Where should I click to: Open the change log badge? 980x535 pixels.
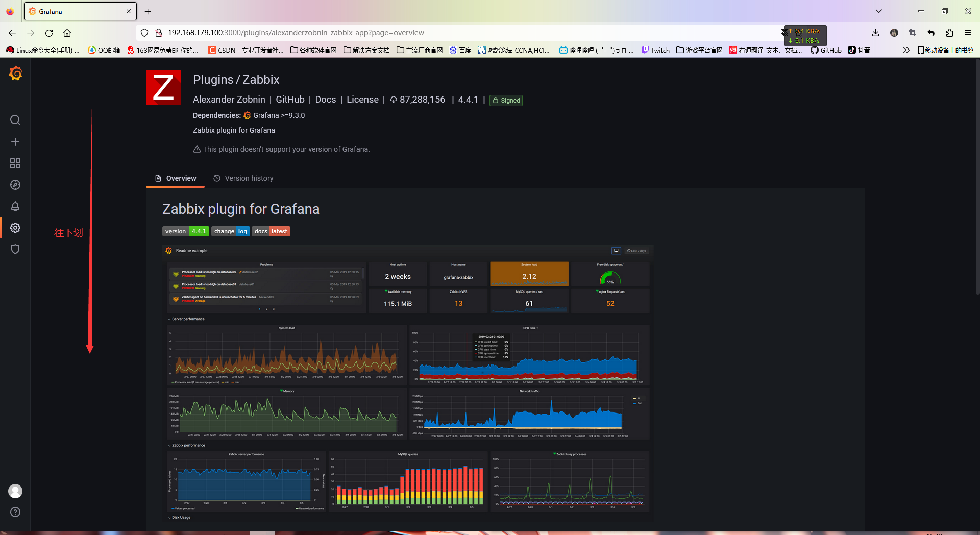(x=231, y=231)
